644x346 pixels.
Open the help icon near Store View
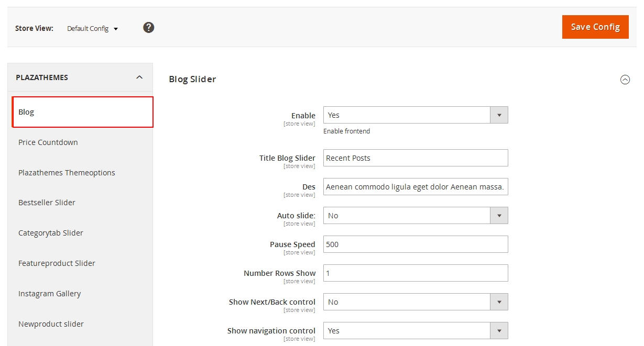point(148,27)
